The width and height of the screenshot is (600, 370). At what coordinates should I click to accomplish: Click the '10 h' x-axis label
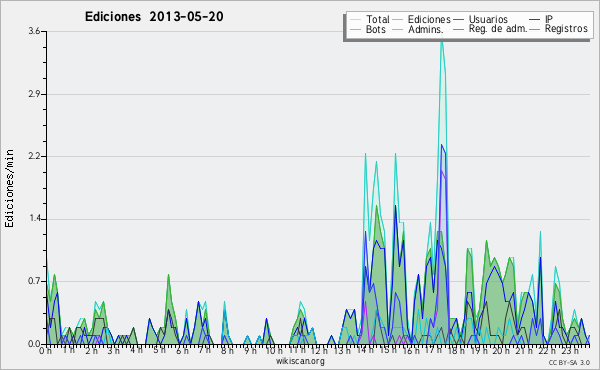pyautogui.click(x=274, y=351)
